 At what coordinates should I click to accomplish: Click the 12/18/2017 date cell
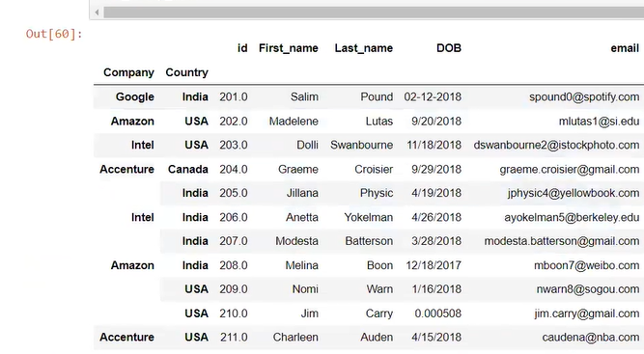(x=434, y=265)
